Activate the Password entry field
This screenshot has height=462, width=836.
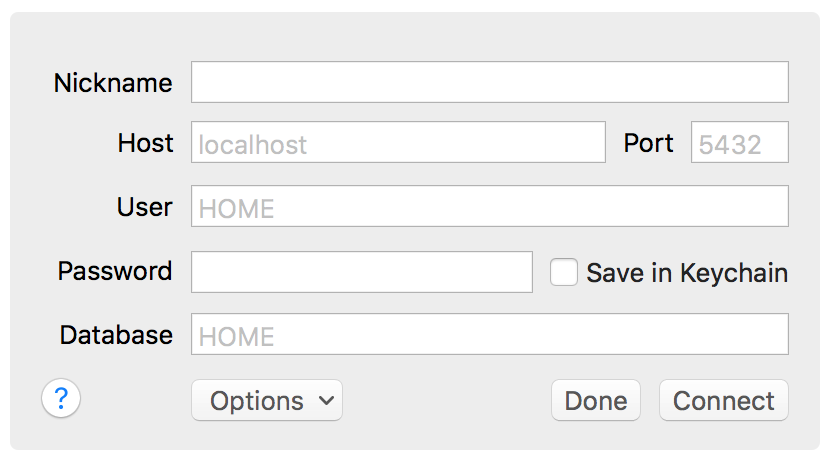pos(362,272)
